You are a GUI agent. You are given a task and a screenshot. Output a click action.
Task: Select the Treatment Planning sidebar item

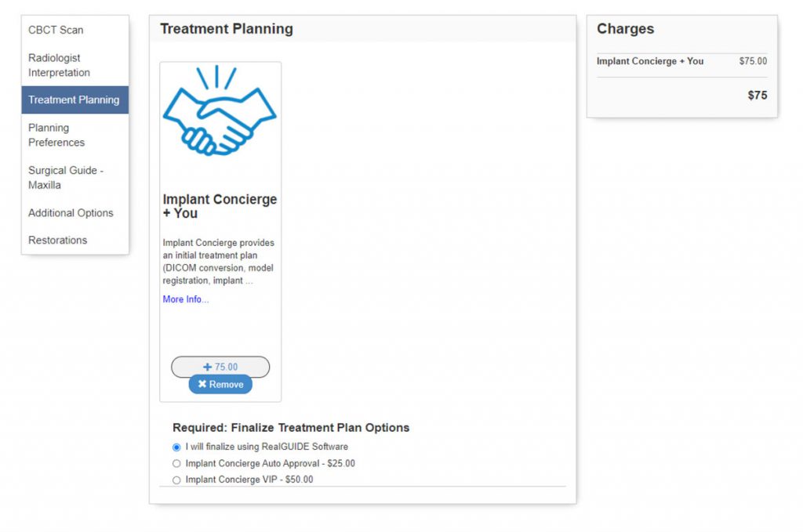pos(74,100)
